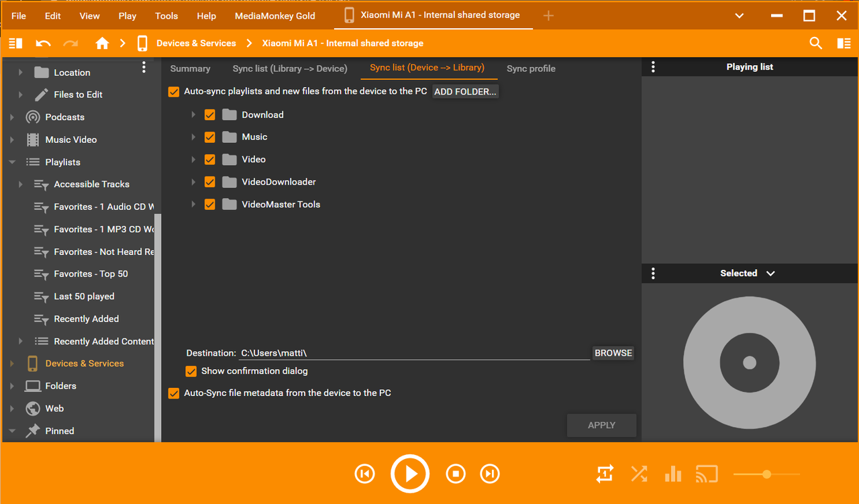
Task: Click the Music Video film icon
Action: pos(33,140)
